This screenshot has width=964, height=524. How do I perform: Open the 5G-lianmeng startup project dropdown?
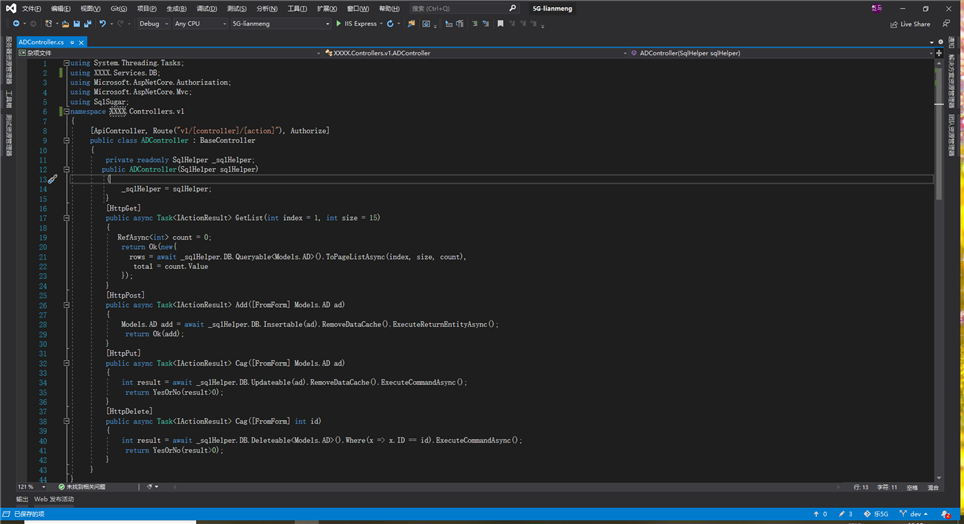pos(280,24)
